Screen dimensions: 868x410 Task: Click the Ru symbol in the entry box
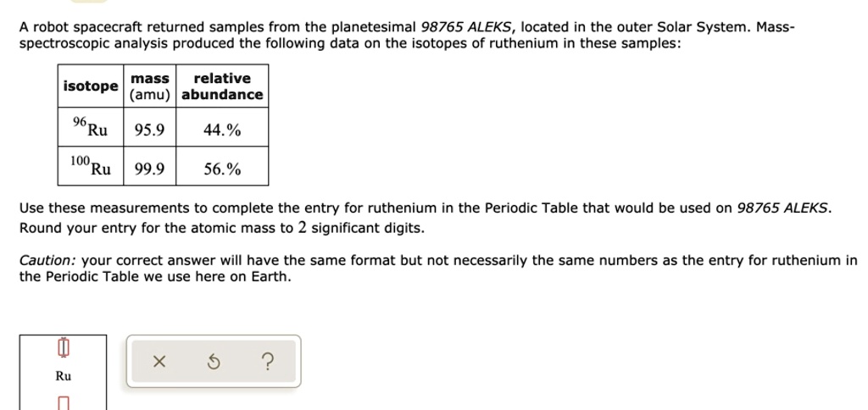64,376
